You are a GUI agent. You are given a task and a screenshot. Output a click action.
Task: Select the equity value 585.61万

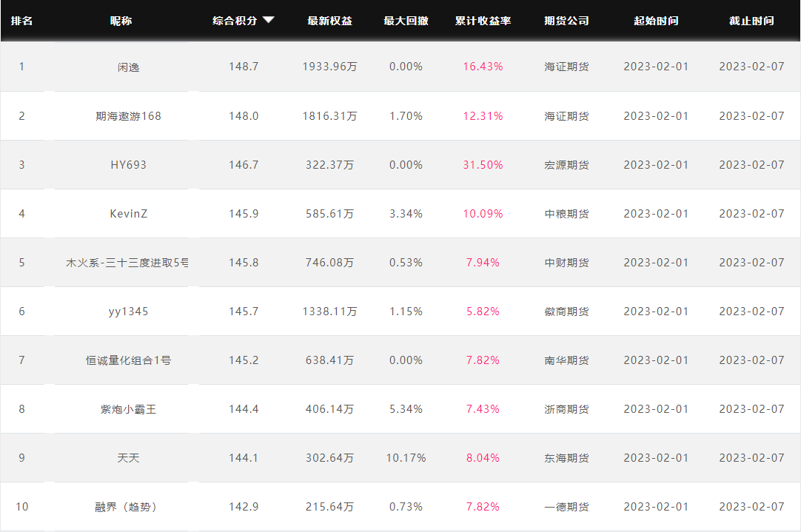[330, 214]
